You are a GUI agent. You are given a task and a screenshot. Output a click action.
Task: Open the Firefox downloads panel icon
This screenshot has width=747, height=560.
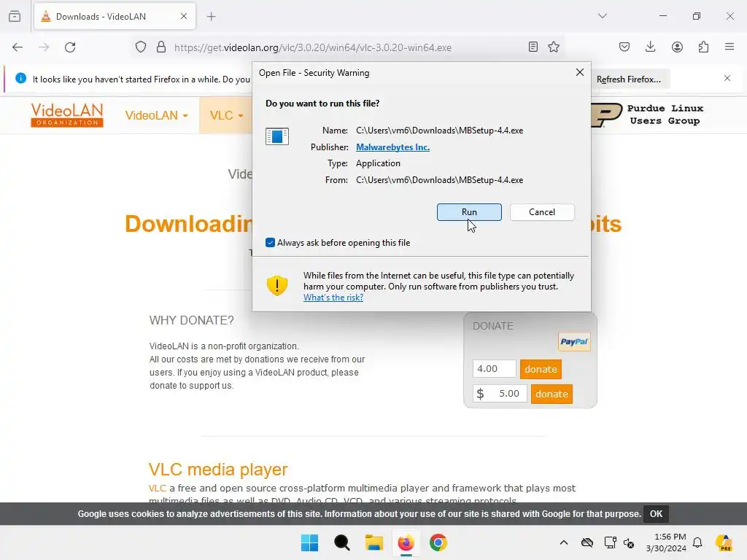tap(650, 47)
